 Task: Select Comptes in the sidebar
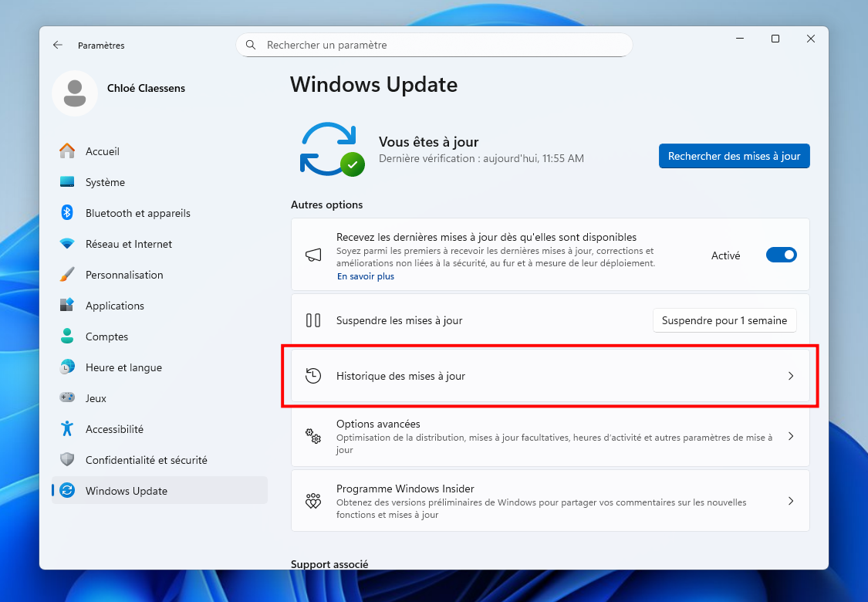point(106,337)
